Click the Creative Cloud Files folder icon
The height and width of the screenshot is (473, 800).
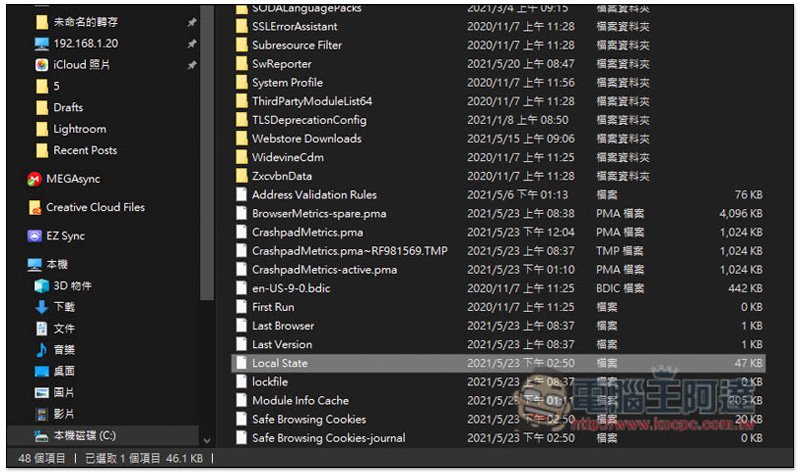(34, 208)
